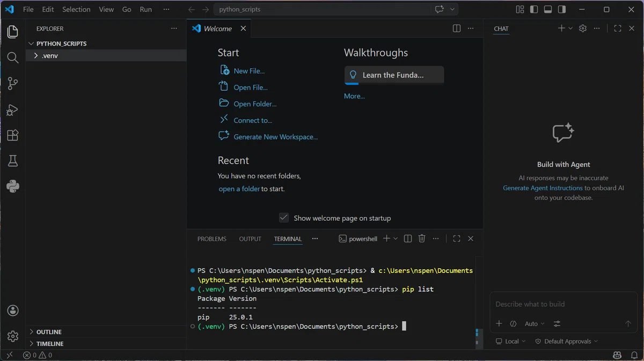Screen dimensions: 644x361
Task: Click errors and warnings counter in status bar
Action: click(38, 355)
